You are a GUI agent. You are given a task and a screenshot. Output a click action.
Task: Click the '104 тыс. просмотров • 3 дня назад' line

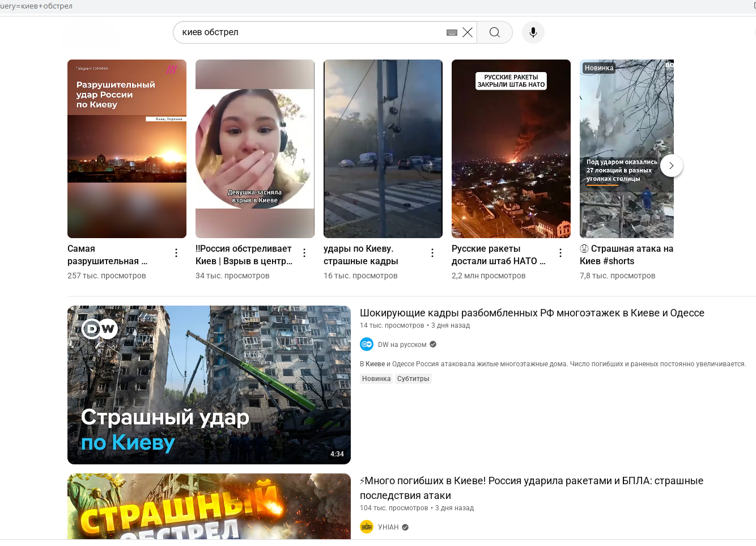[x=417, y=508]
